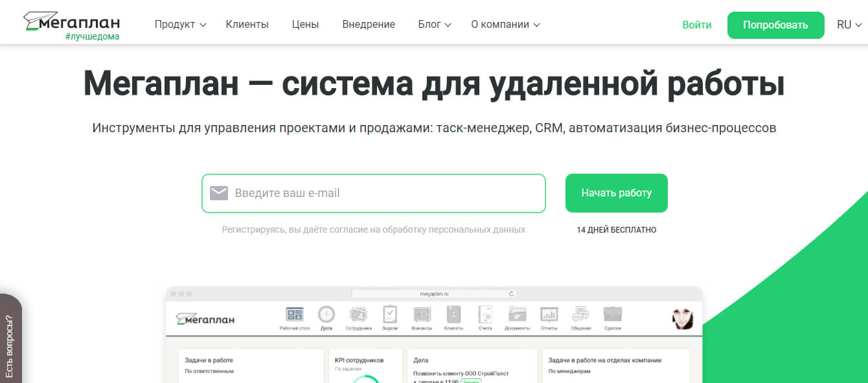
Task: Go to the Внедрение section
Action: 368,24
